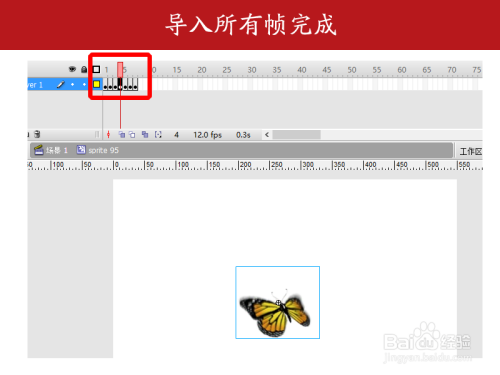Screen dimensions: 500x375
Task: Select Layer 1 pencil edit icon
Action: 60,85
